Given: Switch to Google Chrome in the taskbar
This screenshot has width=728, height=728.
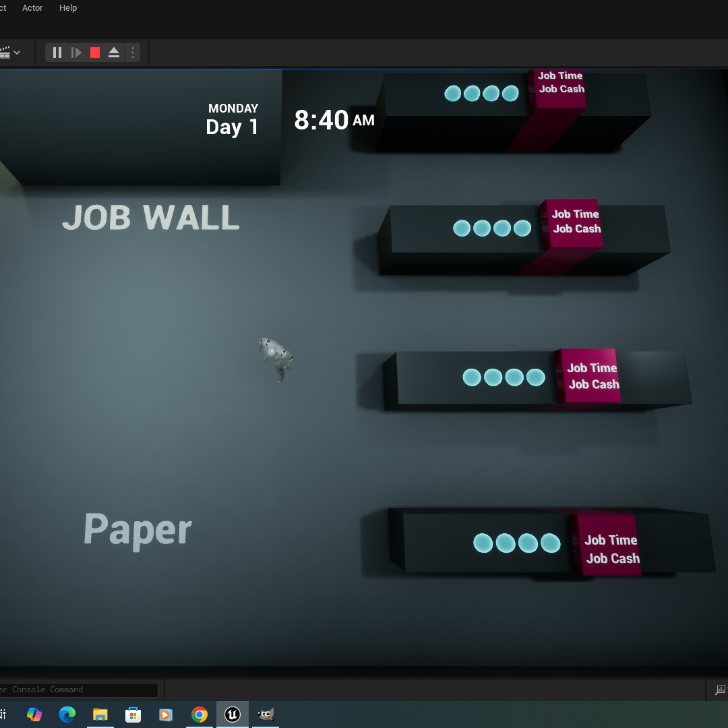Looking at the screenshot, I should point(200,715).
